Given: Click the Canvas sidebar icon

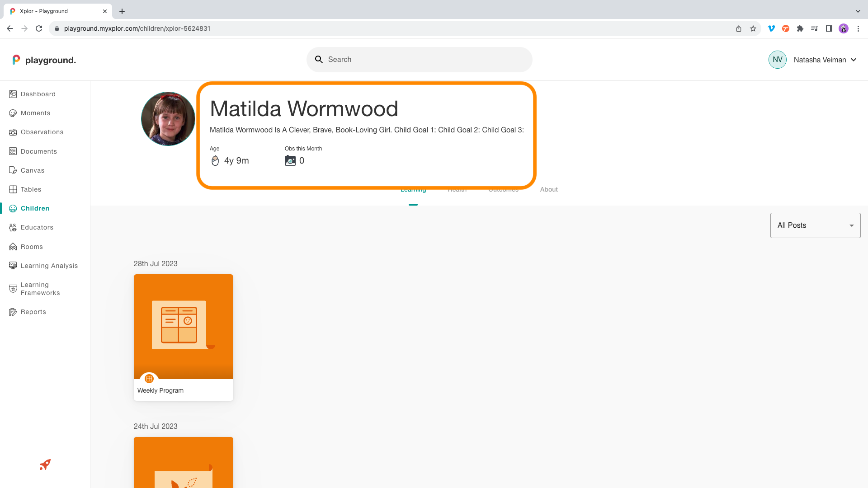Looking at the screenshot, I should (13, 170).
